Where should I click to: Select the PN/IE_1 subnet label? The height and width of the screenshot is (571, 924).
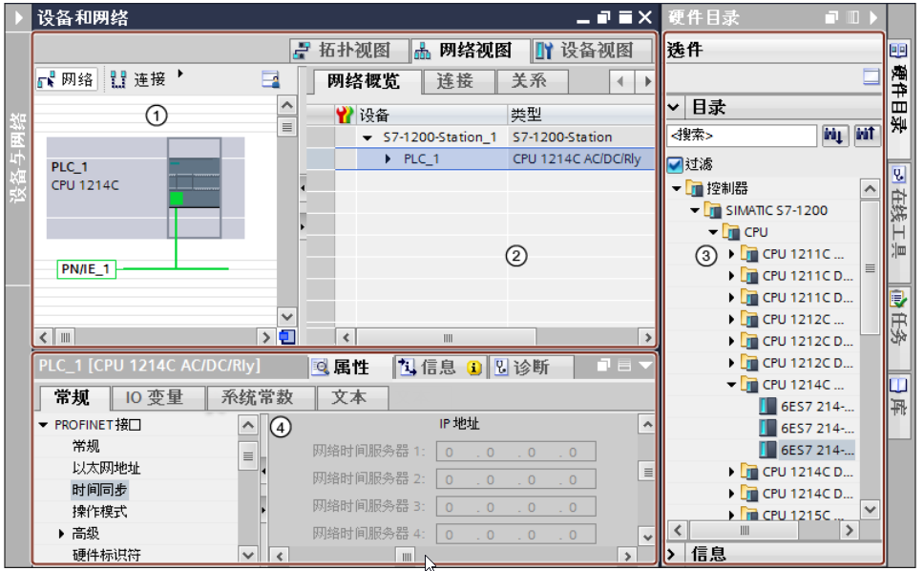coord(86,269)
